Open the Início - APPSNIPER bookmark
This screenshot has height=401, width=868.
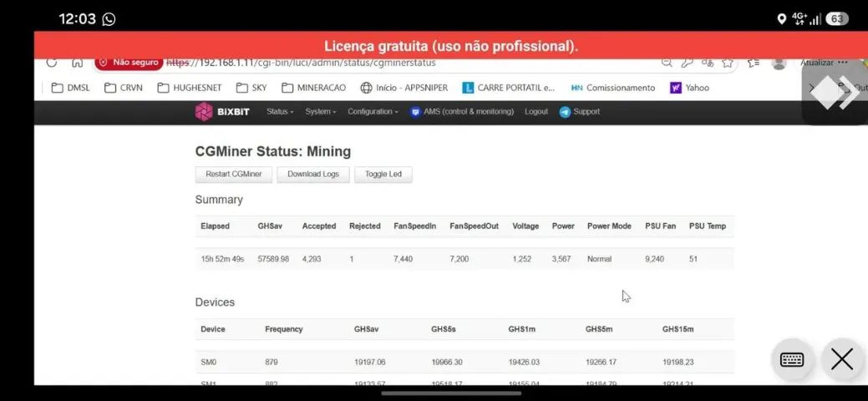[x=404, y=88]
